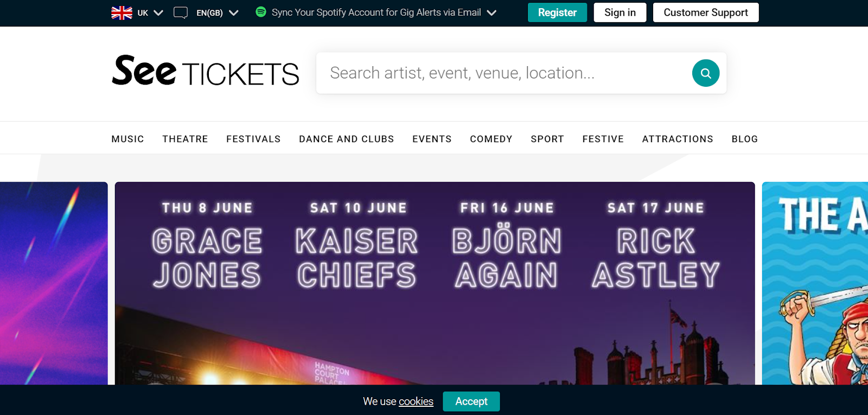Image resolution: width=868 pixels, height=415 pixels.
Task: Click the language speech bubble icon
Action: pos(181,12)
